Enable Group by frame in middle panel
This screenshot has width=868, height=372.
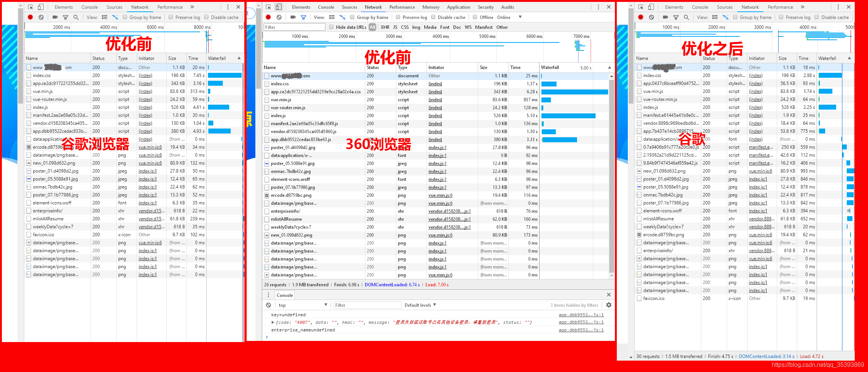point(352,17)
